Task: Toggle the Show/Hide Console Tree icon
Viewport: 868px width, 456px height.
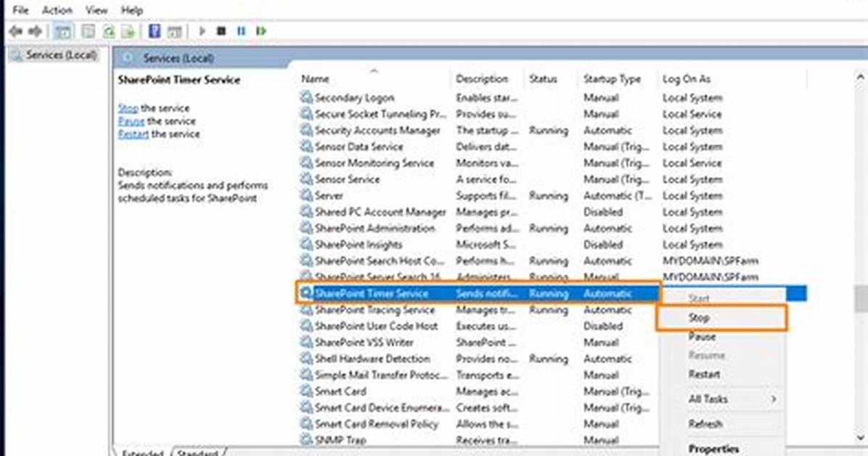Action: pyautogui.click(x=63, y=31)
